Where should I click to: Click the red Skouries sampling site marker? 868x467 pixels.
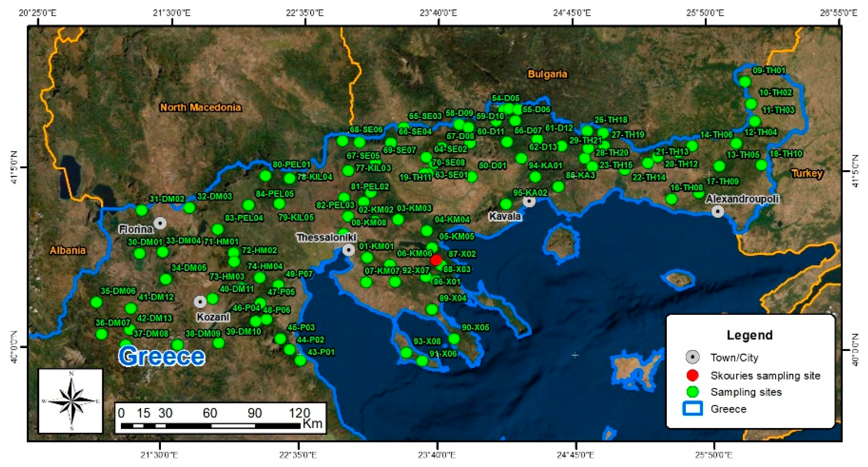tap(436, 260)
